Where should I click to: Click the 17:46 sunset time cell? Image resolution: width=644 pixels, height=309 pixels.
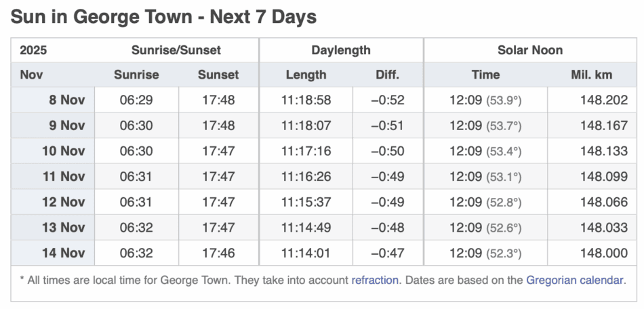[218, 253]
